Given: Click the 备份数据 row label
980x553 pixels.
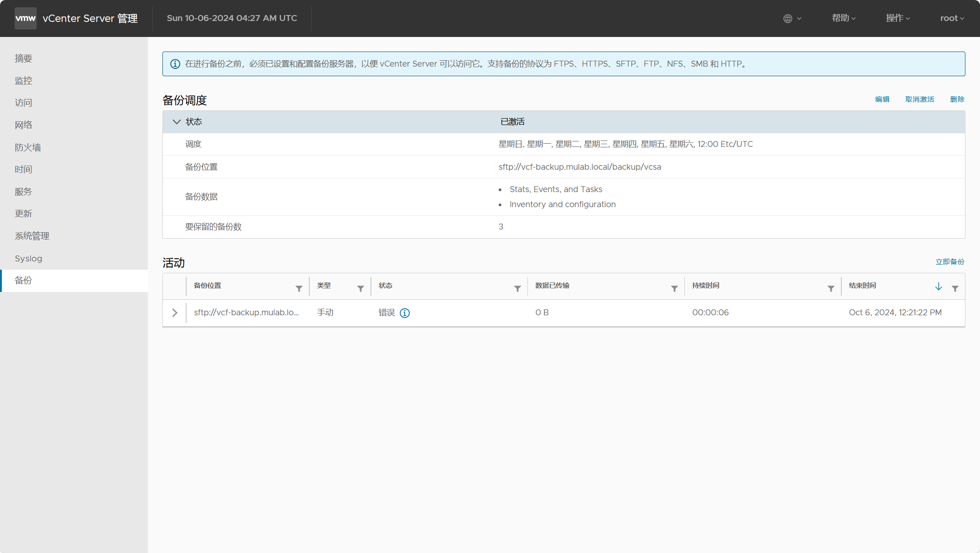Looking at the screenshot, I should coord(201,197).
